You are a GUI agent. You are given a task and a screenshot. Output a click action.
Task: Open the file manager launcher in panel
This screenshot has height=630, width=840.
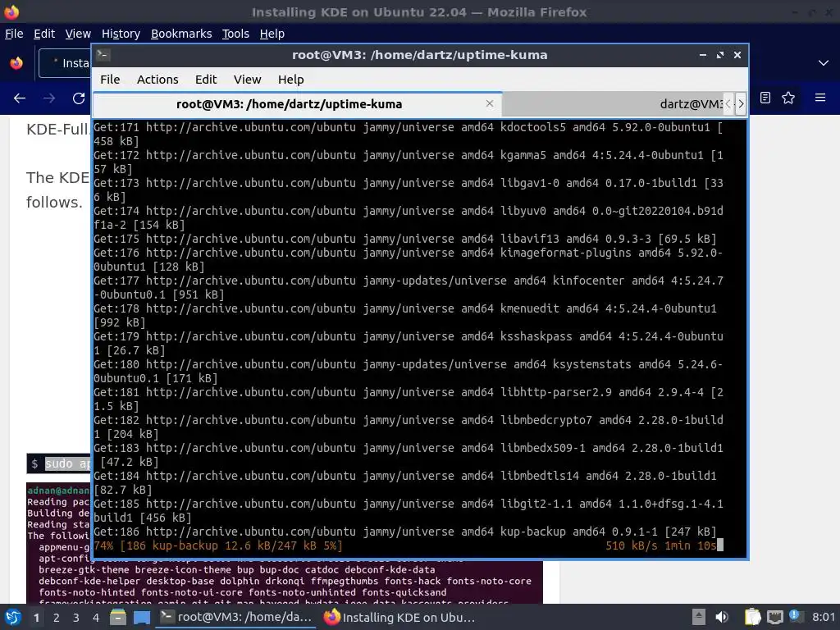[x=118, y=617]
